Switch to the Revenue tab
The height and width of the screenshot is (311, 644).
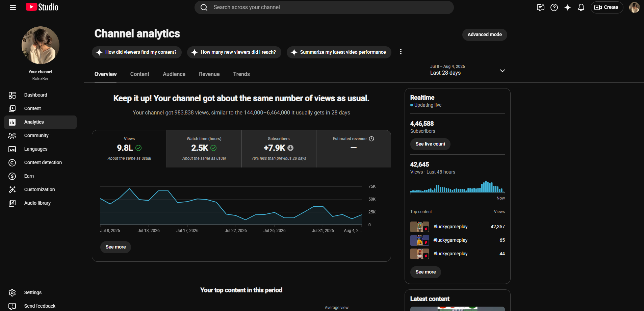(209, 74)
